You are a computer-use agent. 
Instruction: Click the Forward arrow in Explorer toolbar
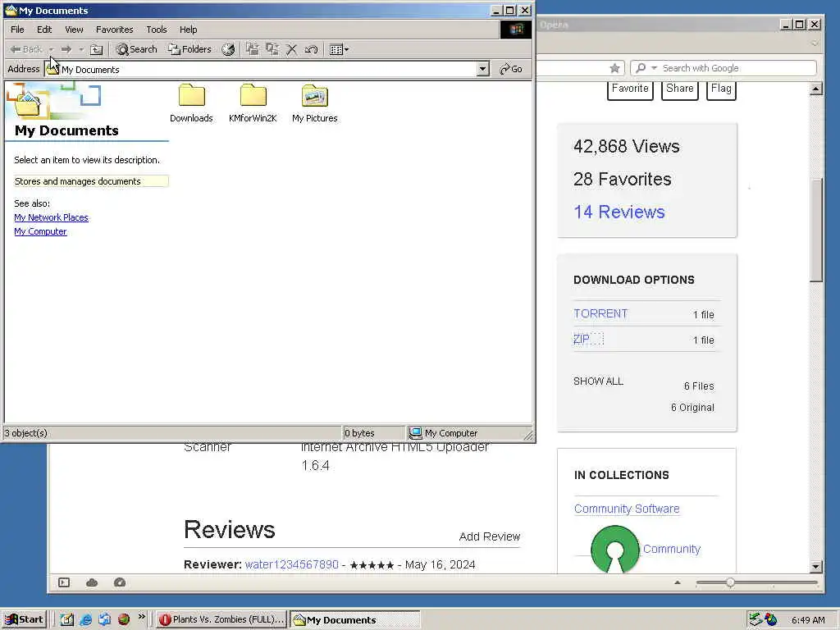tap(66, 49)
